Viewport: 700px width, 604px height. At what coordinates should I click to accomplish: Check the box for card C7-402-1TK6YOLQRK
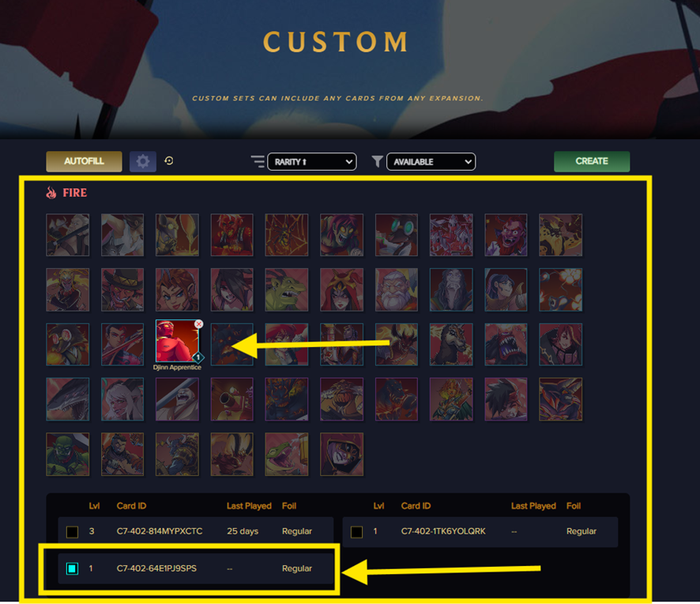coord(356,532)
